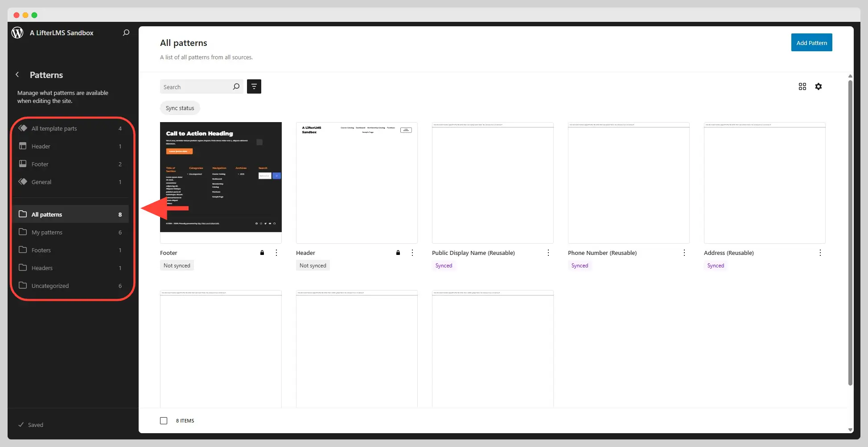The height and width of the screenshot is (447, 868).
Task: Open the Uncategorized patterns list
Action: 50,286
